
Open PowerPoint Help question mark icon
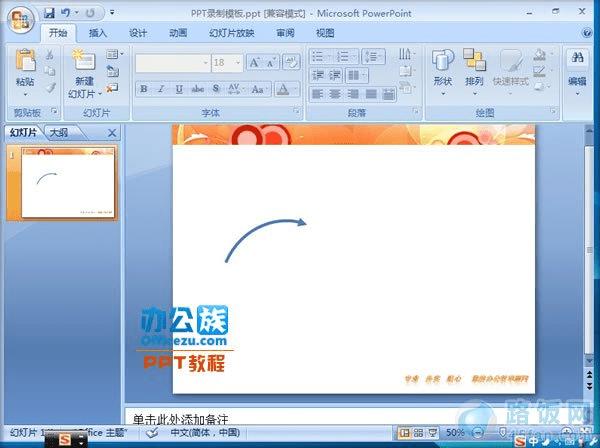587,33
